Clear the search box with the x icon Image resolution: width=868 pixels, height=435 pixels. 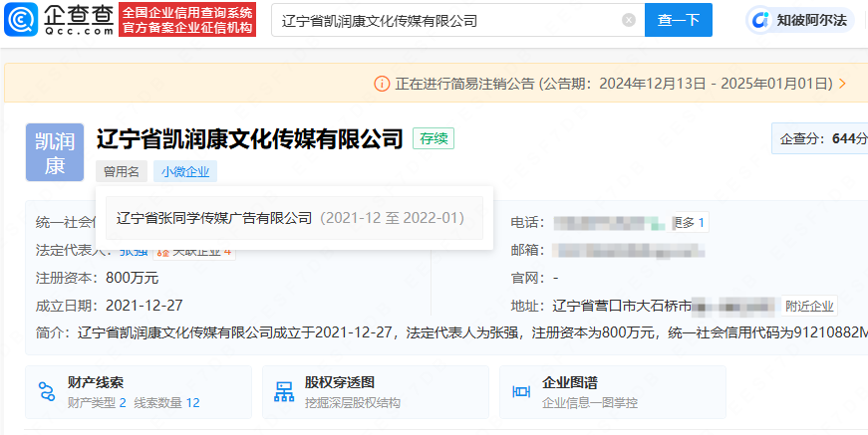(629, 21)
